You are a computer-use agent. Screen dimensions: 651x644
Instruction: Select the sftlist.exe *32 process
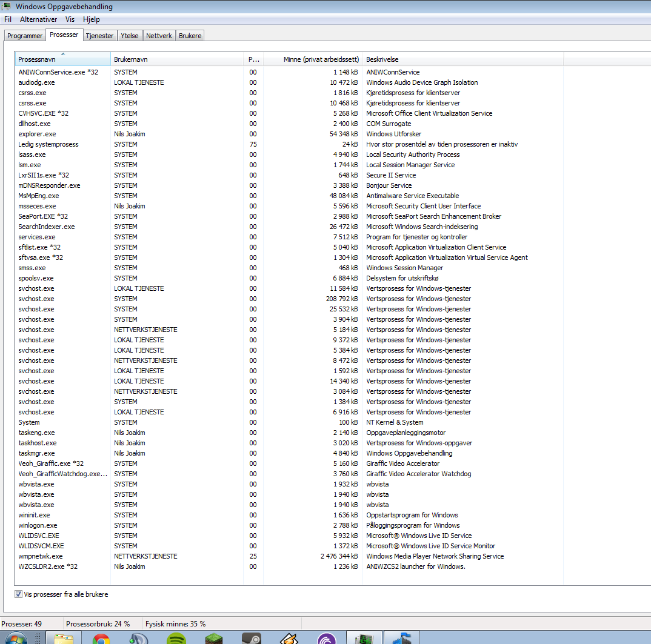point(289,247)
